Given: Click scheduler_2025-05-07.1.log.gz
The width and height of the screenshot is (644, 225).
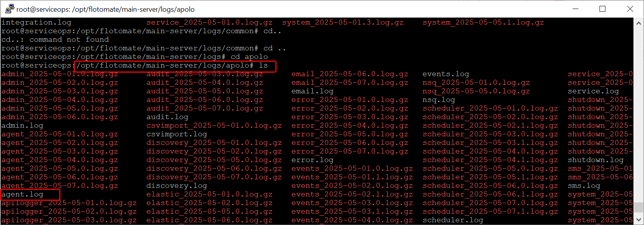Looking at the screenshot, I should pos(490,211).
